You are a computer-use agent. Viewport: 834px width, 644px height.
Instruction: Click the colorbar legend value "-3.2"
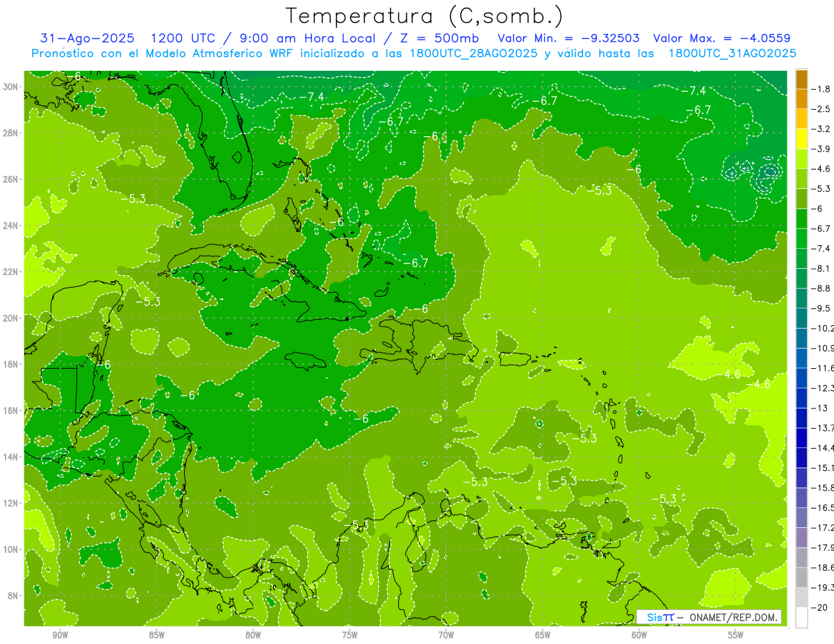821,129
